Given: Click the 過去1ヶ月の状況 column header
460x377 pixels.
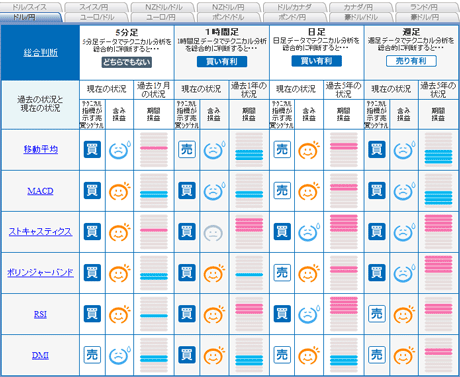Looking at the screenshot, I should [x=154, y=90].
